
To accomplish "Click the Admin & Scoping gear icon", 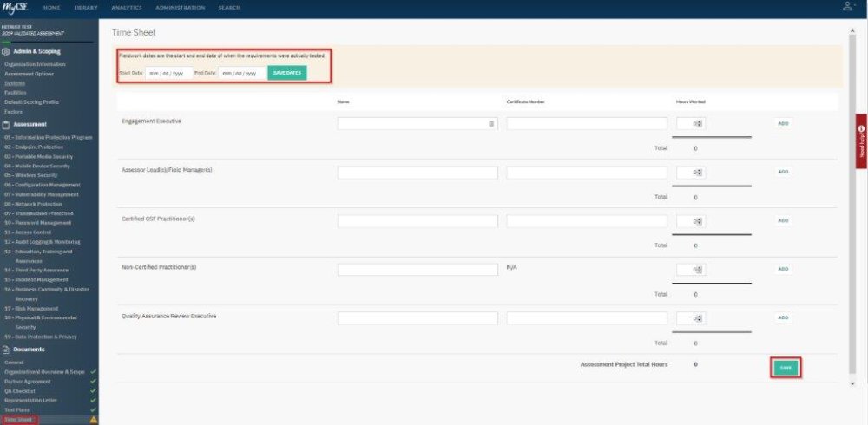I will (6, 51).
